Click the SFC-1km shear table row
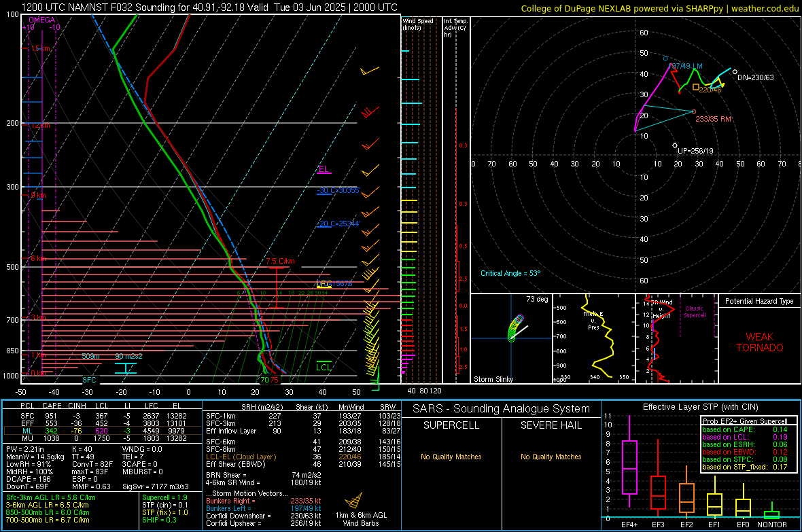The image size is (802, 532). (303, 416)
